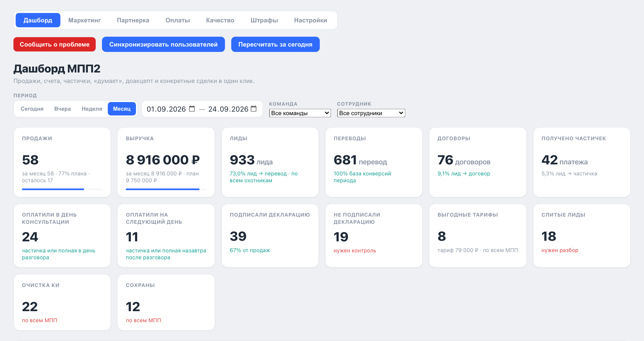Switch to the Настройки tab
The height and width of the screenshot is (341, 644).
[x=310, y=20]
